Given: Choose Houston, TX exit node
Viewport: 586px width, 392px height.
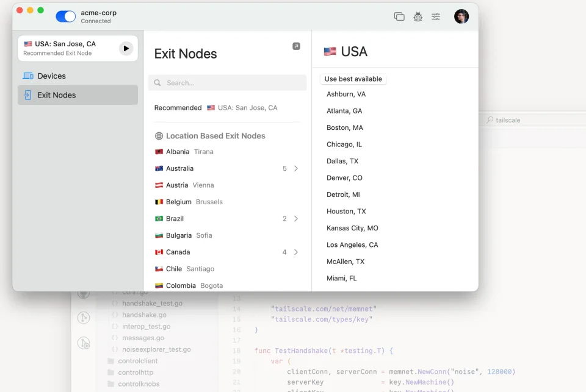Looking at the screenshot, I should click(346, 212).
